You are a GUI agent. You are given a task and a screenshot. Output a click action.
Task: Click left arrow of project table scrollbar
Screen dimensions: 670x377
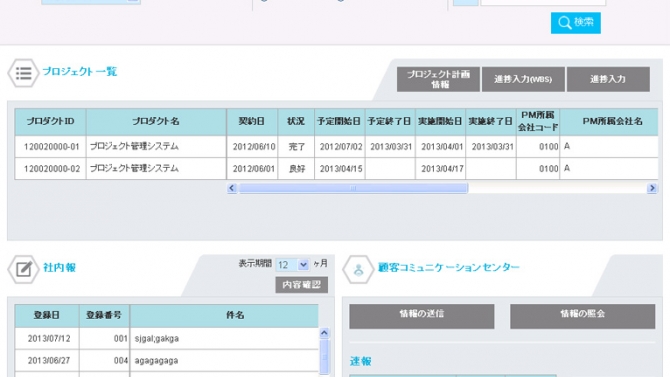pos(232,188)
